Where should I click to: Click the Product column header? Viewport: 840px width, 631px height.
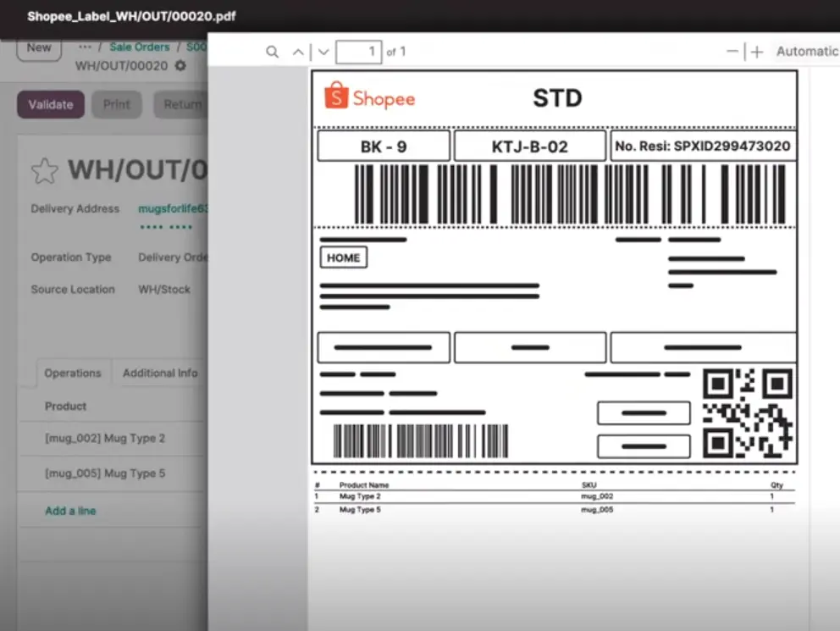[x=65, y=406]
